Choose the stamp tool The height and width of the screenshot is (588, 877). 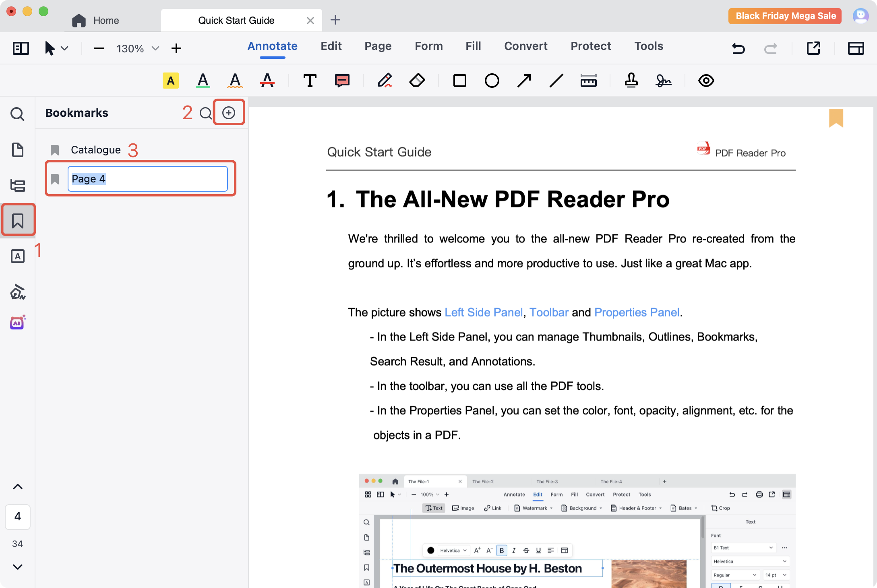(631, 81)
